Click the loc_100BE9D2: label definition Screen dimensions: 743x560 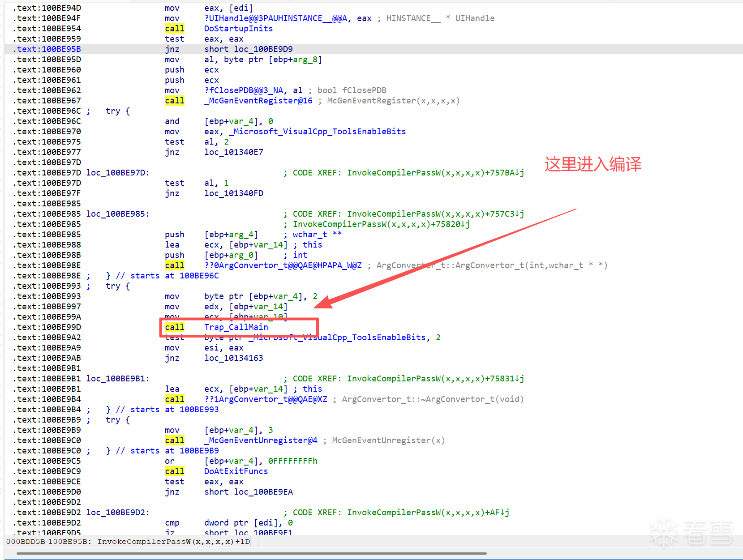[x=118, y=513]
